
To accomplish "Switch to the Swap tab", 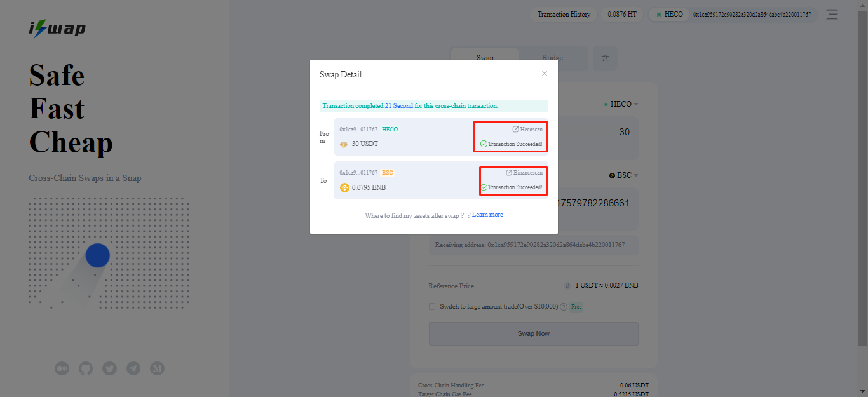I will tap(485, 58).
